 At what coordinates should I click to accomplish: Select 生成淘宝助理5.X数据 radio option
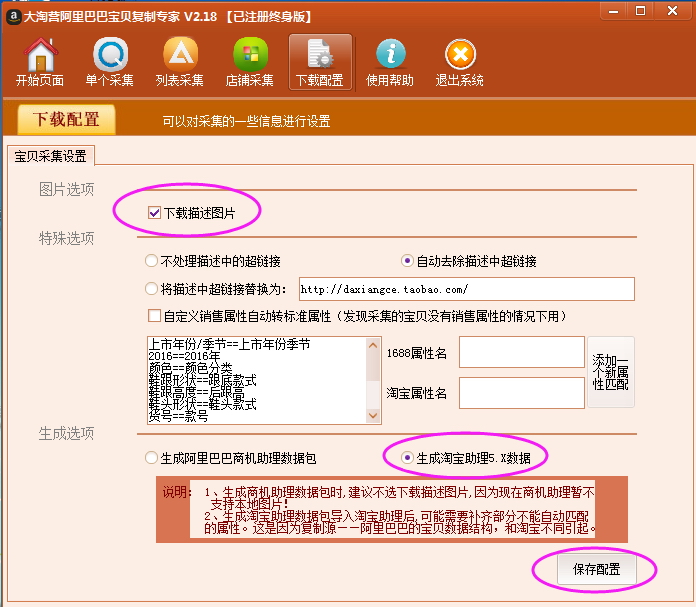click(407, 457)
